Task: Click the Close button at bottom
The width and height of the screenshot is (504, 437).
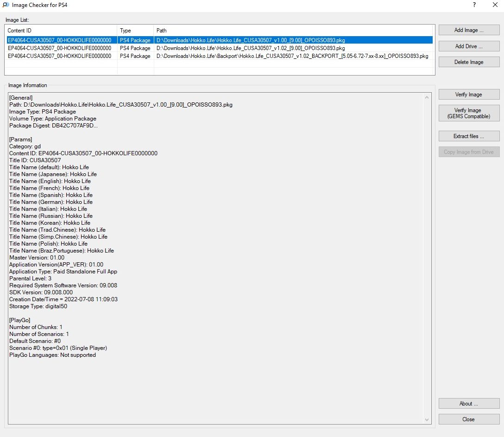Action: tap(469, 419)
